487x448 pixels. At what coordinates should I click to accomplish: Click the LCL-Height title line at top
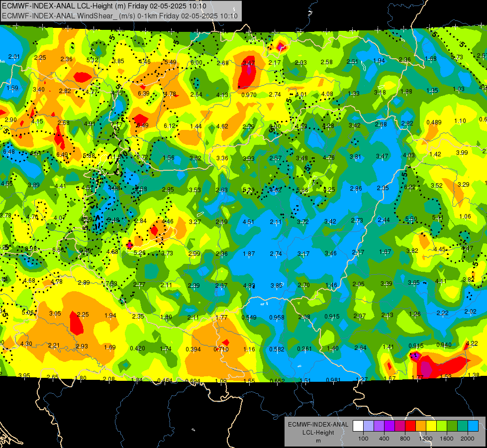click(x=104, y=6)
